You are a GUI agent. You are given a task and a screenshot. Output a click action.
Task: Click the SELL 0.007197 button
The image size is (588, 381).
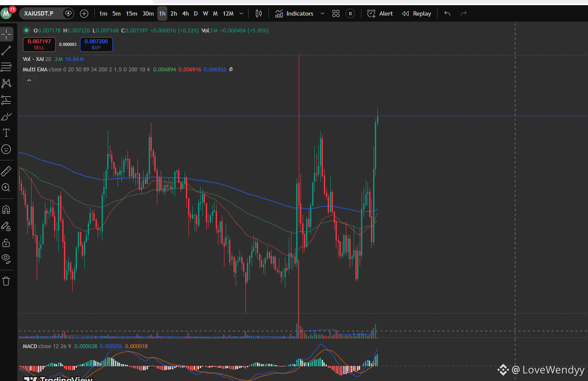[39, 45]
